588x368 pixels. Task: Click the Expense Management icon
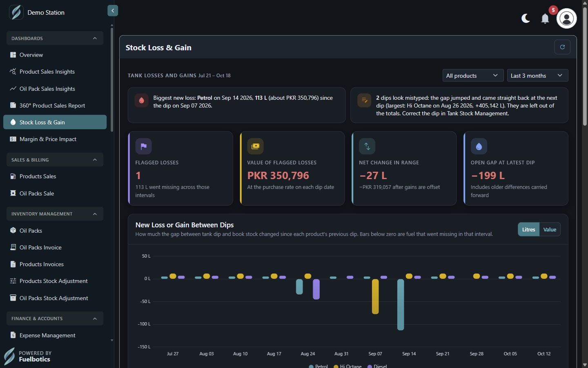13,335
